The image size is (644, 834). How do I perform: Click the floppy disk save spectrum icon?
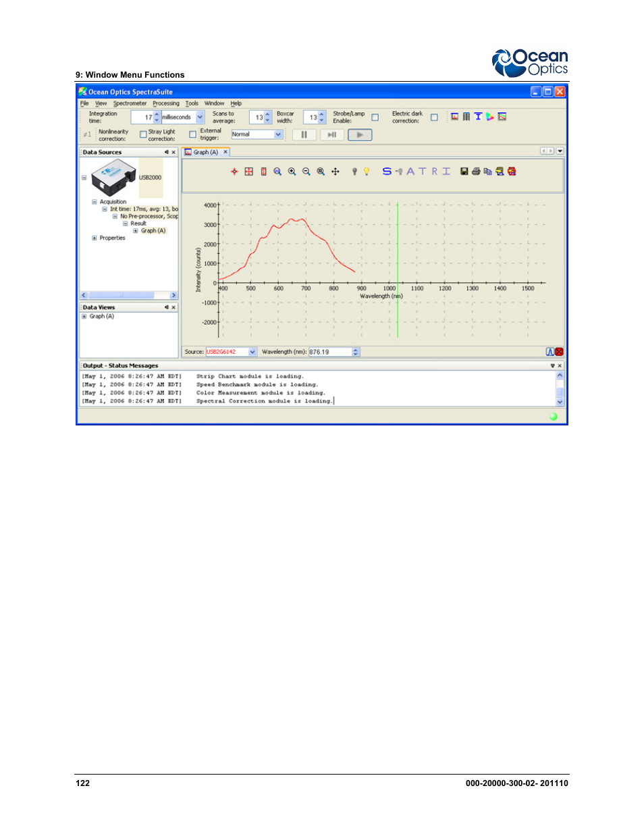pyautogui.click(x=464, y=172)
